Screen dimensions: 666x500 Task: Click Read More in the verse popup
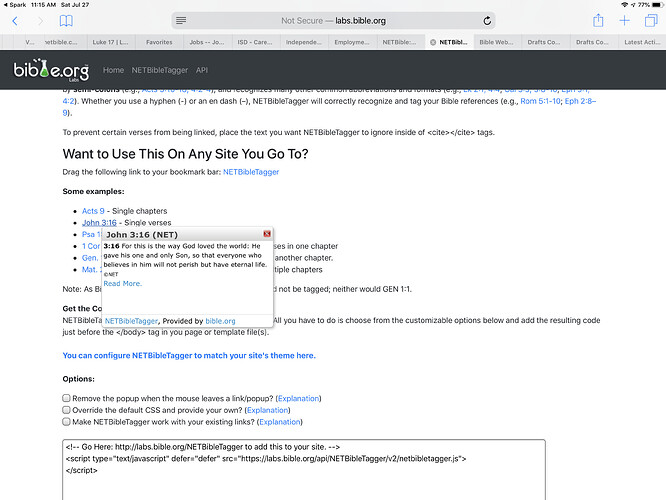tap(123, 283)
